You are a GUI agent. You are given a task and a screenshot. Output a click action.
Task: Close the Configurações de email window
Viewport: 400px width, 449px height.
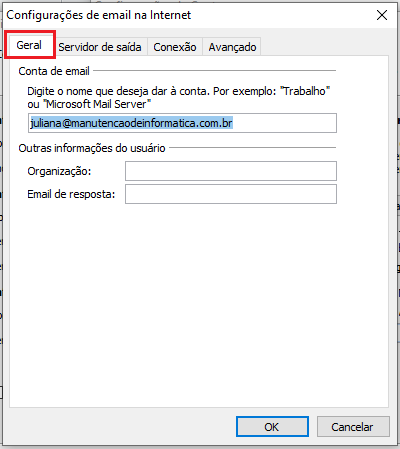(382, 15)
